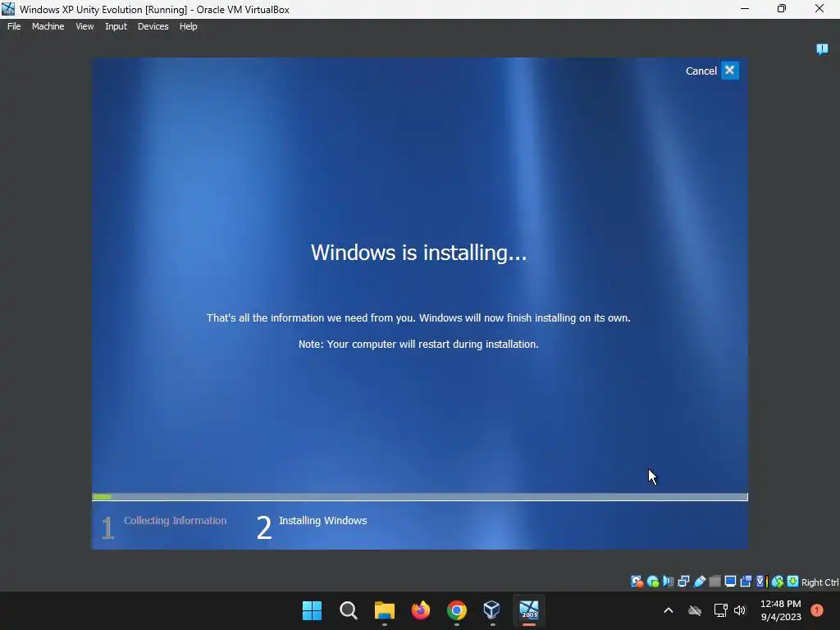Click the display status icon
Viewport: 840px width, 630px height.
pyautogui.click(x=730, y=582)
